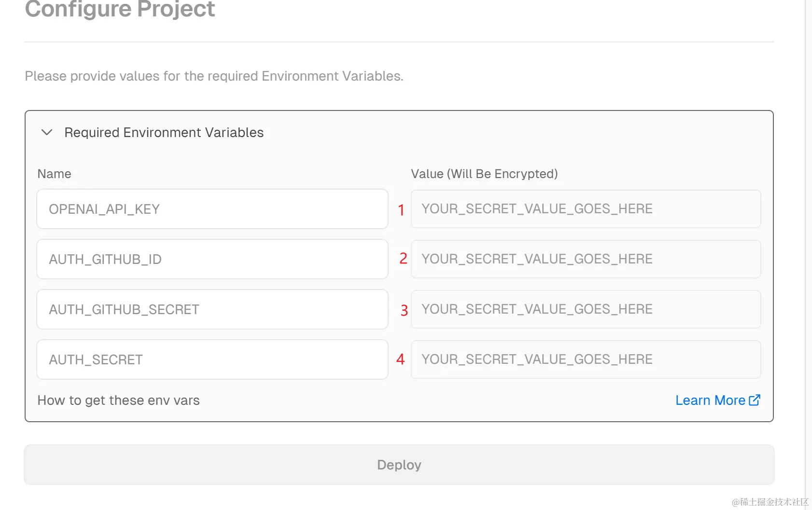Click the external link icon beside Learn More
The width and height of the screenshot is (812, 510).
click(755, 400)
